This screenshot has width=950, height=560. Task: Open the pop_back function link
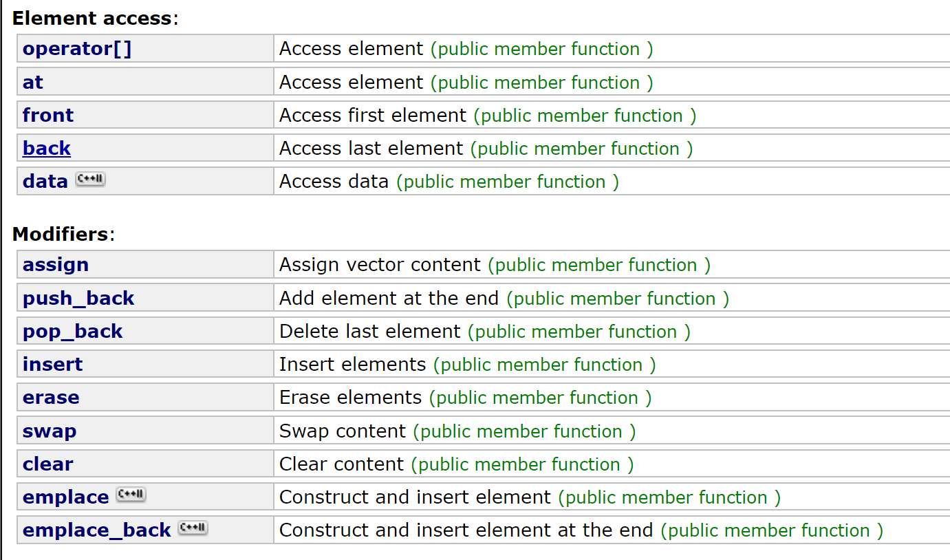73,332
